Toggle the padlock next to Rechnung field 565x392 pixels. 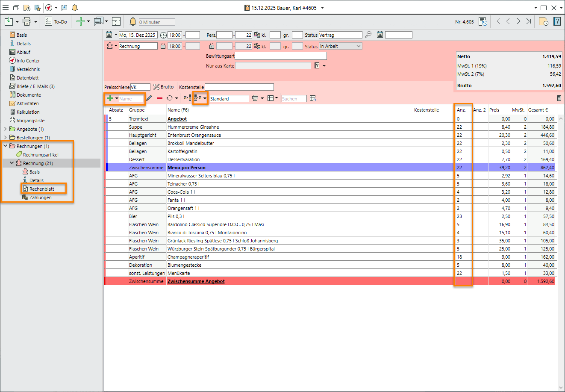(x=163, y=46)
